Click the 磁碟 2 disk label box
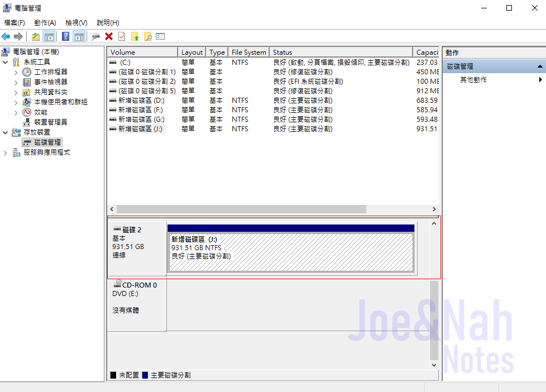 point(137,248)
